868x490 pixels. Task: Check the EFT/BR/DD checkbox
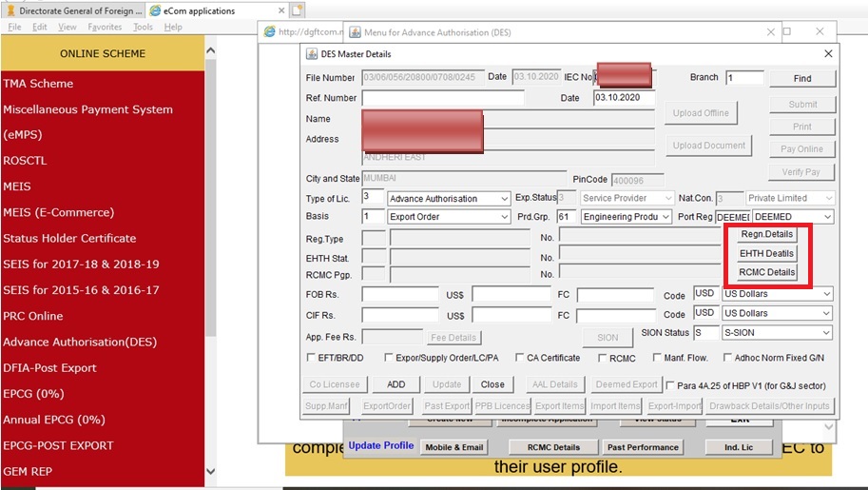[311, 358]
